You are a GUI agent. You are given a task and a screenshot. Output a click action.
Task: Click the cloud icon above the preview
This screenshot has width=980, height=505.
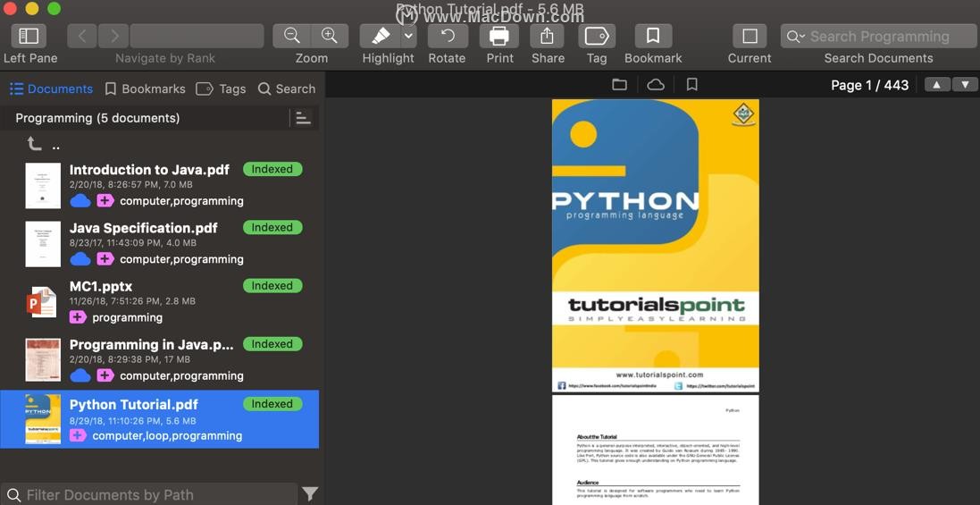[x=656, y=84]
